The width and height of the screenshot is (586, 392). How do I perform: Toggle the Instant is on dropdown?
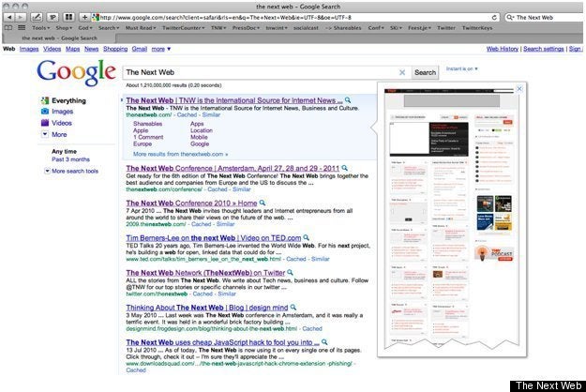(461, 68)
